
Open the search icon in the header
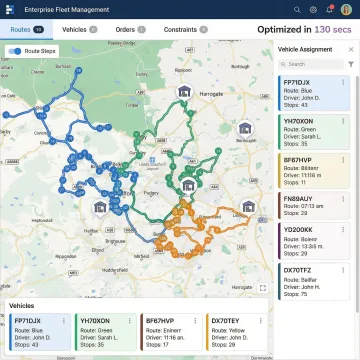297,10
